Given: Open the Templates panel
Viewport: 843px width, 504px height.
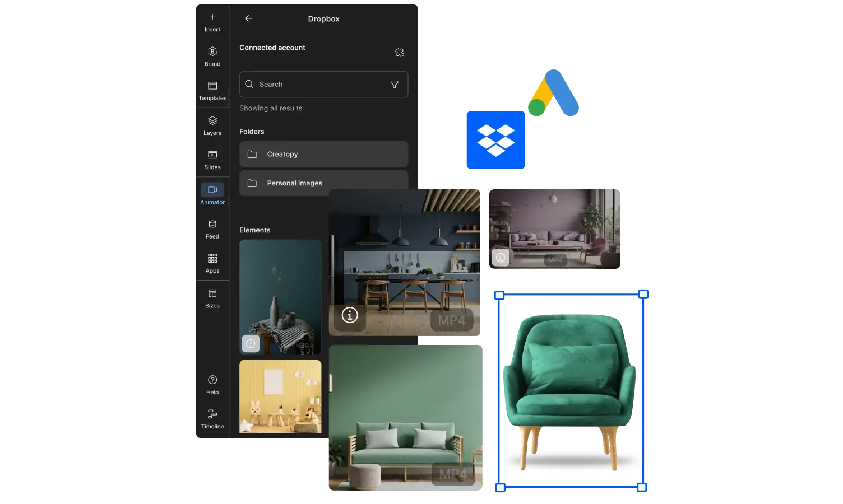Looking at the screenshot, I should pos(212,91).
